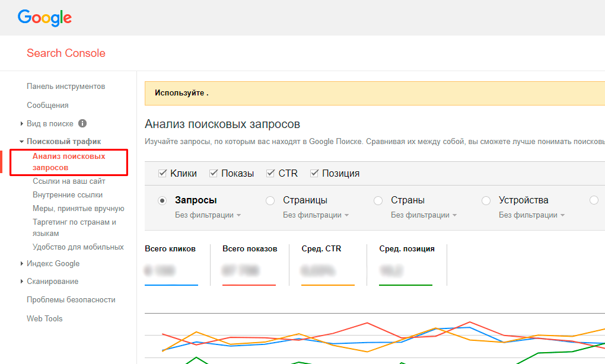The image size is (605, 364).
Task: Open the Search Console home link
Action: pyautogui.click(x=66, y=53)
